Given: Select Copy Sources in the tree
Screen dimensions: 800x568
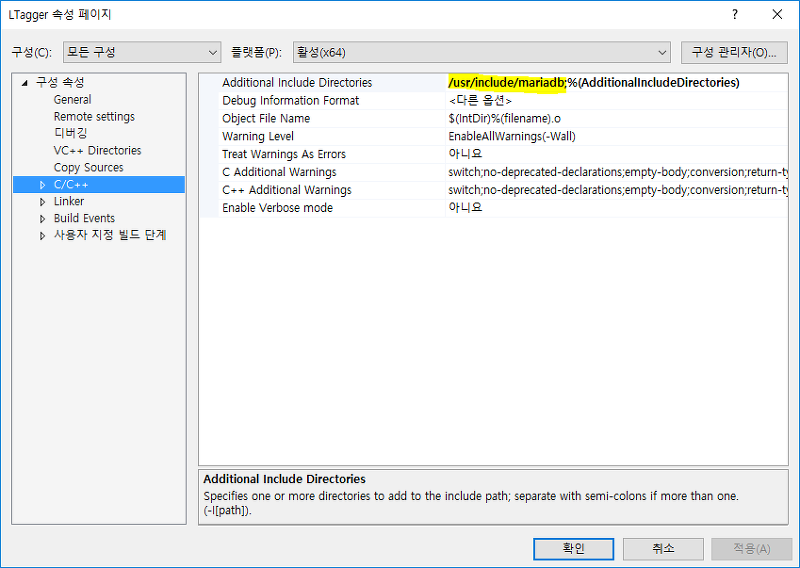Looking at the screenshot, I should point(89,167).
